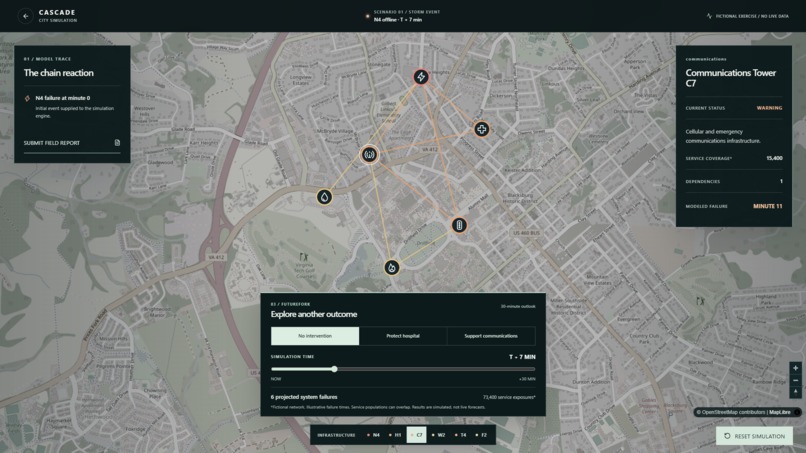
Task: Click '73,400 service exposures' text
Action: click(x=509, y=397)
